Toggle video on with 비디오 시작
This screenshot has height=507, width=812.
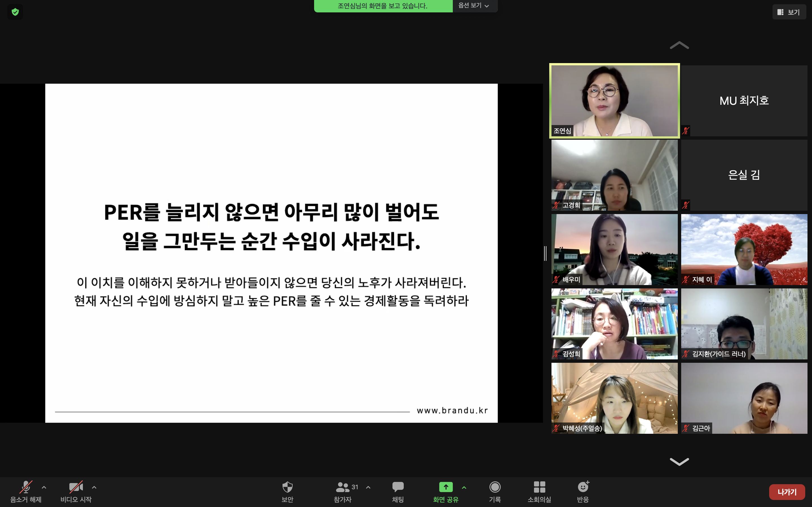(x=76, y=487)
